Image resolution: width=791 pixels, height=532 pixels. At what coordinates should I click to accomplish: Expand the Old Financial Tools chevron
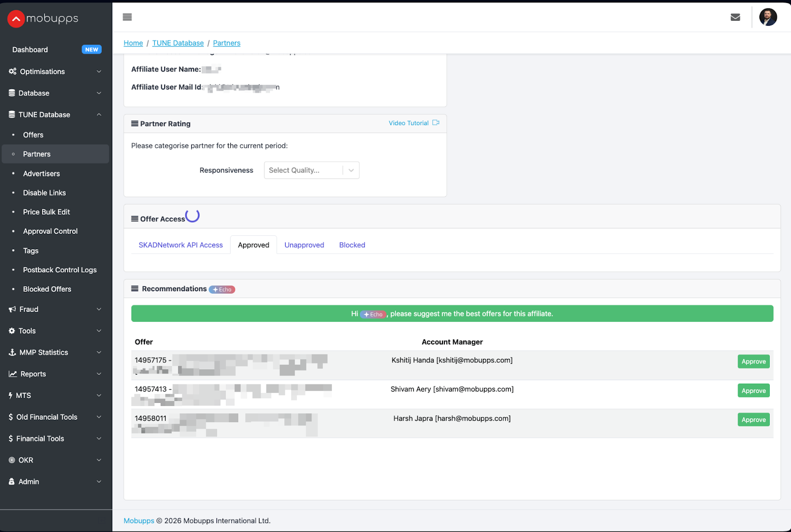tap(99, 417)
